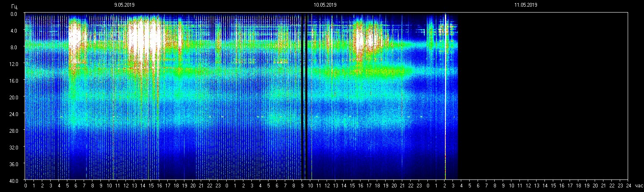Click the 10.05.2019 date label
This screenshot has height=192, width=644.
tap(325, 5)
